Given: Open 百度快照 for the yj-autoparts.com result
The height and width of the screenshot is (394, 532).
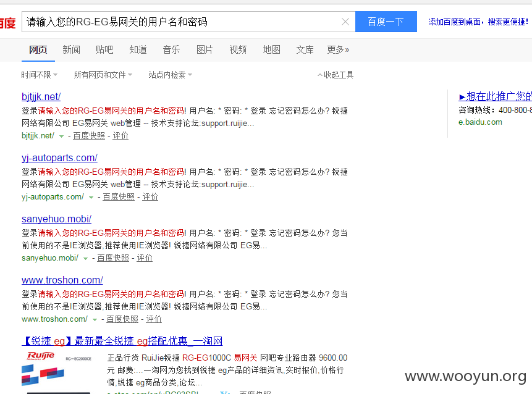Looking at the screenshot, I should (x=119, y=196).
